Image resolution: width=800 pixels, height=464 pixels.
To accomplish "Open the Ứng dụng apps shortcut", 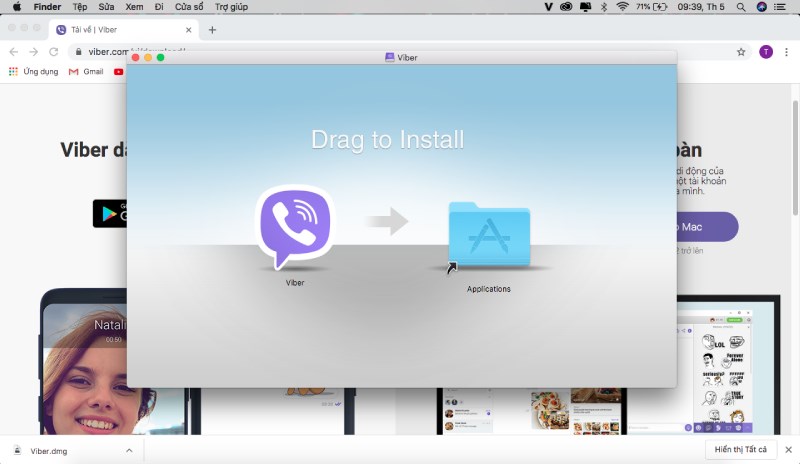I will pos(34,71).
